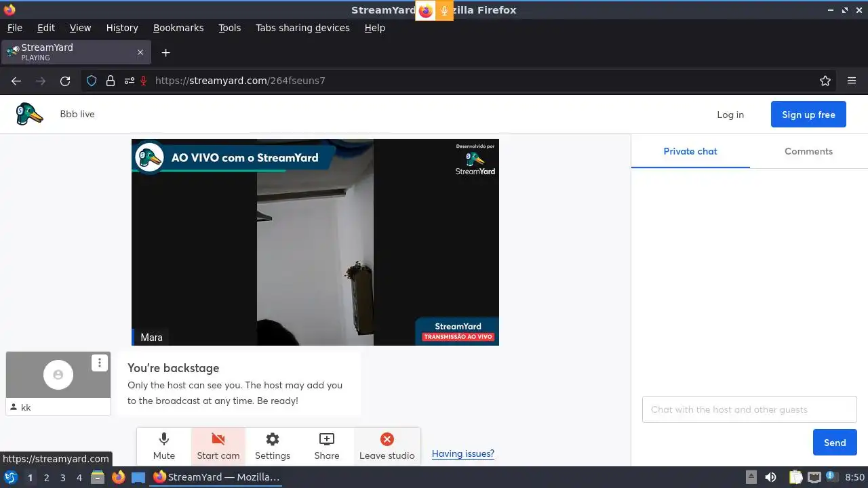Click the Firefox logo in title bar
This screenshot has height=488, width=868.
point(9,9)
